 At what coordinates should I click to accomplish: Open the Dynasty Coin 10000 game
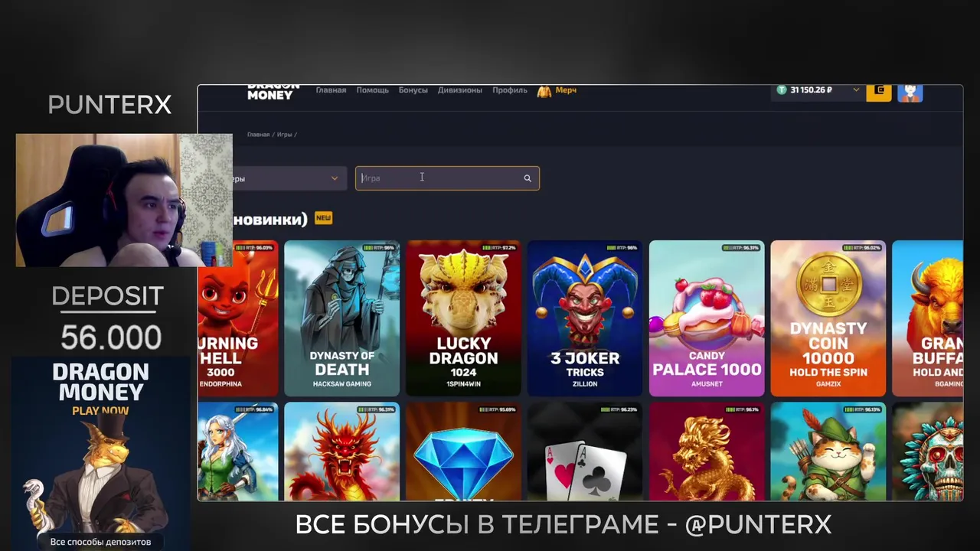[828, 318]
